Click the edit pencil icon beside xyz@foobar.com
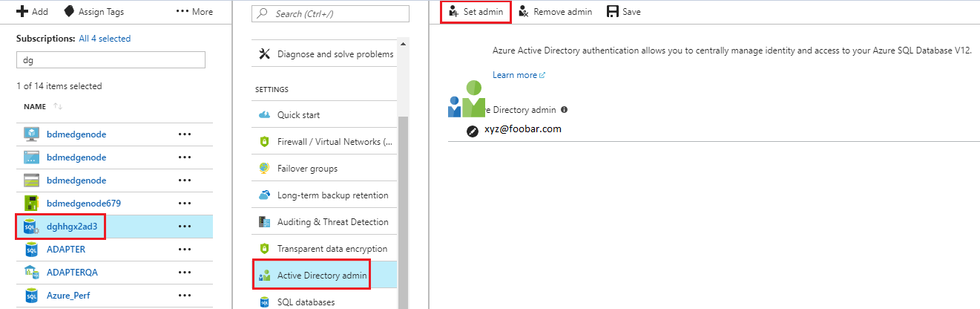 (472, 130)
